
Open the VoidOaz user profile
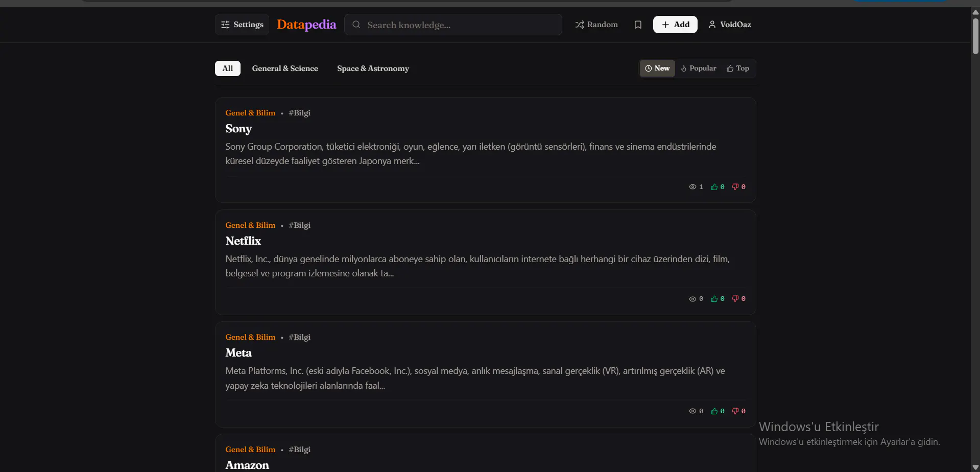click(x=730, y=25)
